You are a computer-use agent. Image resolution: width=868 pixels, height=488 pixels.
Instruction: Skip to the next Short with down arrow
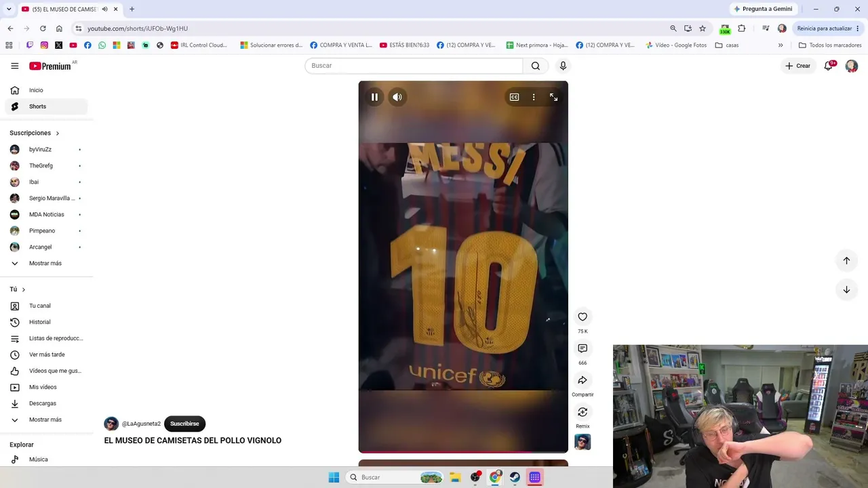pos(846,289)
